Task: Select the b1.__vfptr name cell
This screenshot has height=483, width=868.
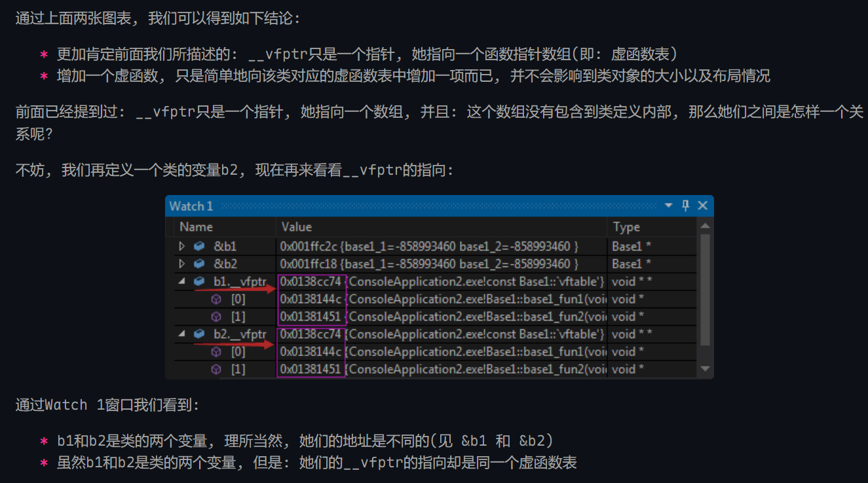Action: click(x=240, y=281)
